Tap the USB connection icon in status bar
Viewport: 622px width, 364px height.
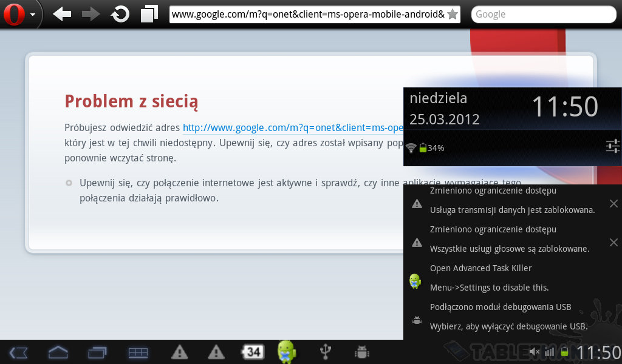pos(326,351)
